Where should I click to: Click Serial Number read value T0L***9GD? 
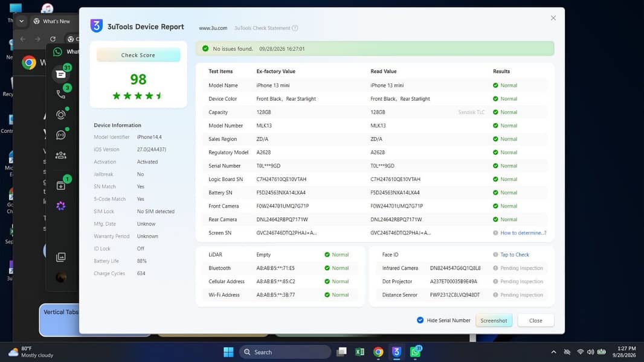pyautogui.click(x=382, y=166)
